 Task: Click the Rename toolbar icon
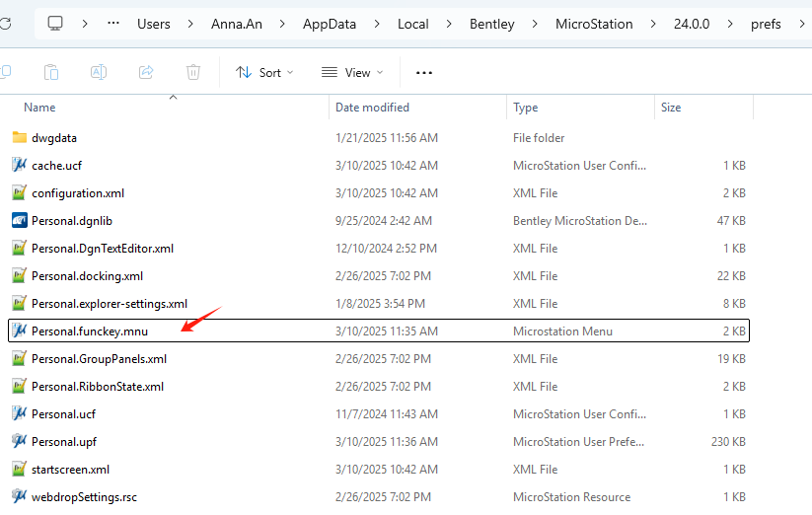(99, 72)
